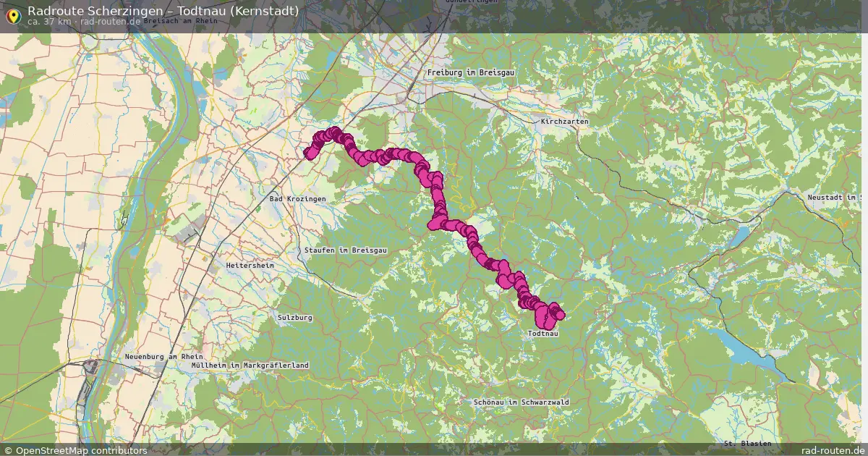
Task: Click the Neuenburg am Rhein map label
Action: tap(163, 357)
